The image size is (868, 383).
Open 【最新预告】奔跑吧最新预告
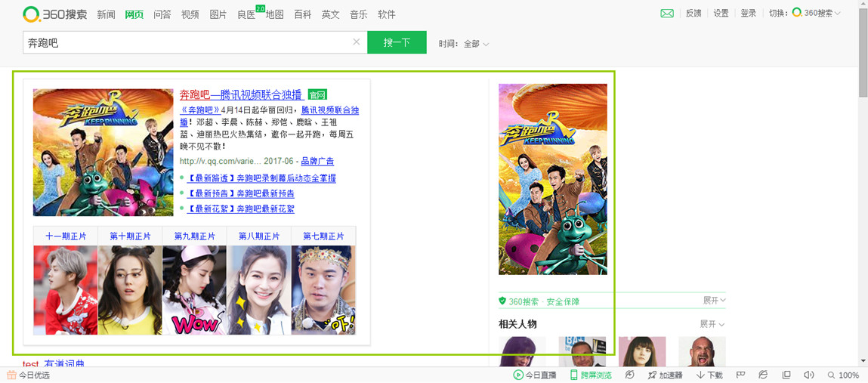241,193
